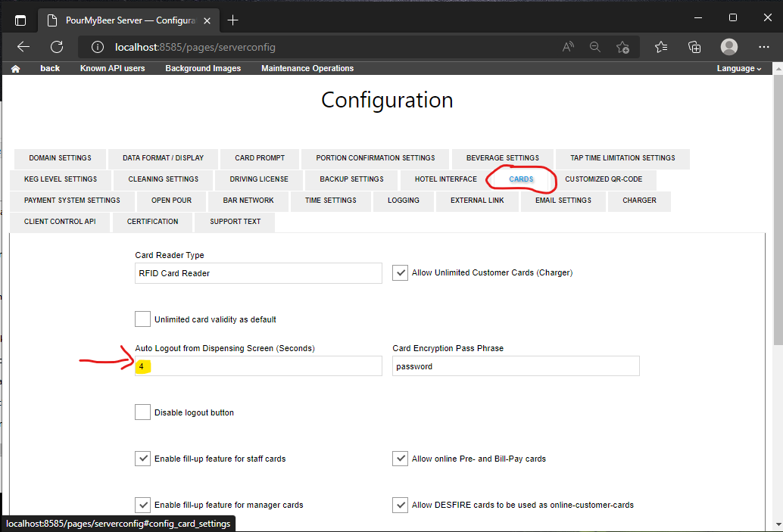The image size is (783, 532).
Task: Toggle Allow Unlimited Customer Cards checkbox
Action: point(400,273)
